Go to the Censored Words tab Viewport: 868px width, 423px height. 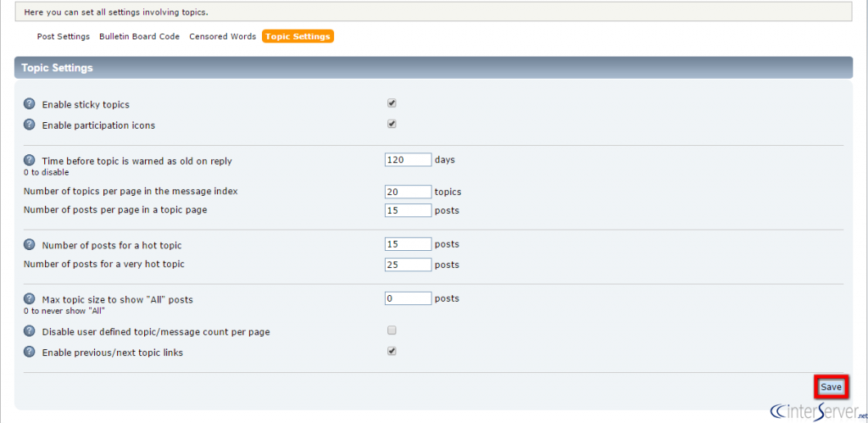(x=223, y=36)
